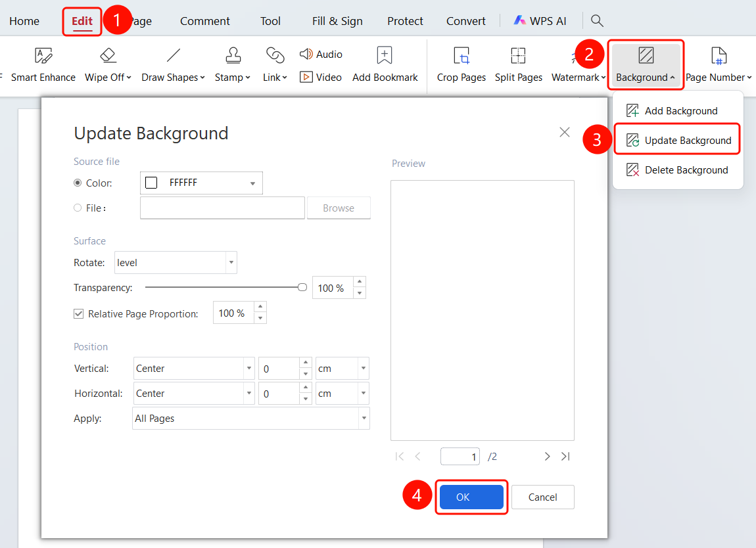Select the Crop Pages tool
756x548 pixels.
[461, 65]
